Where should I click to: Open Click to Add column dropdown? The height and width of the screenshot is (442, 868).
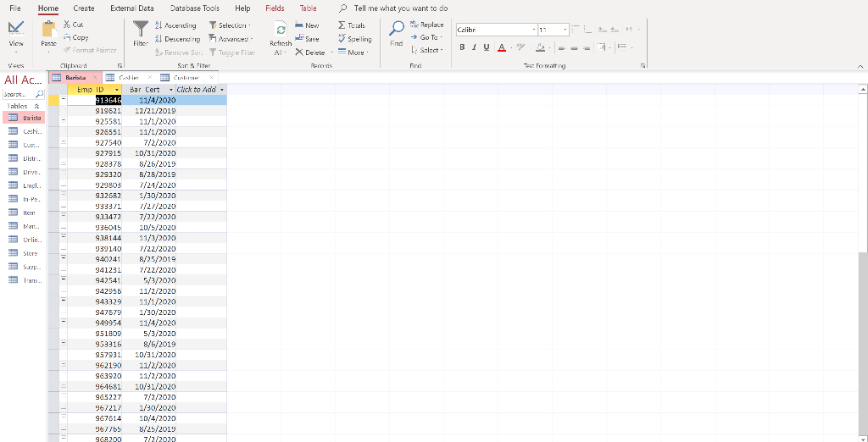(222, 90)
